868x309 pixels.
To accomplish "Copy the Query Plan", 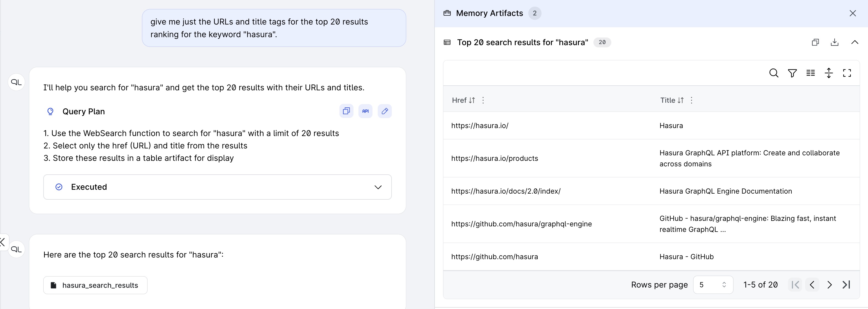I will 346,111.
